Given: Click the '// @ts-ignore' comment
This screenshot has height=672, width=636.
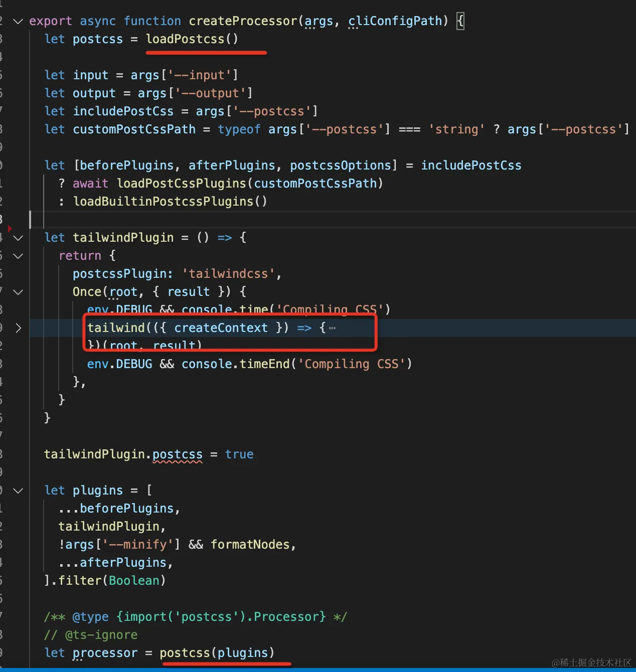Looking at the screenshot, I should [90, 635].
